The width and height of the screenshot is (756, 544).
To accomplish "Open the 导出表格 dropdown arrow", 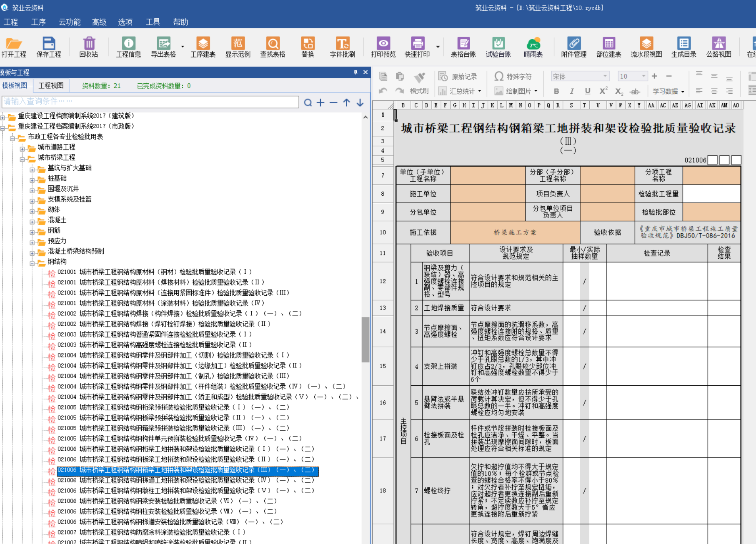I will tap(183, 47).
